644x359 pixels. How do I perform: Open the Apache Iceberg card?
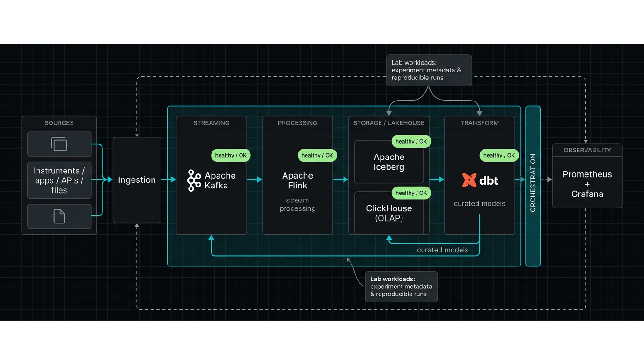[x=389, y=162]
